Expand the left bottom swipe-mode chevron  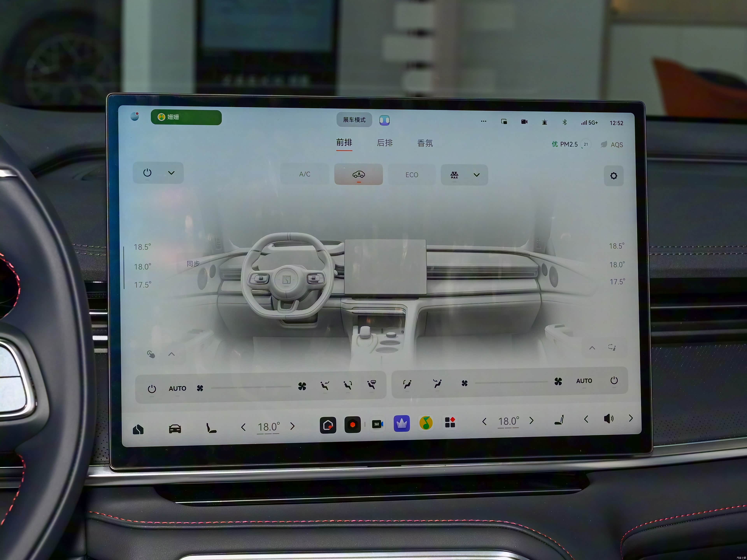(x=172, y=354)
